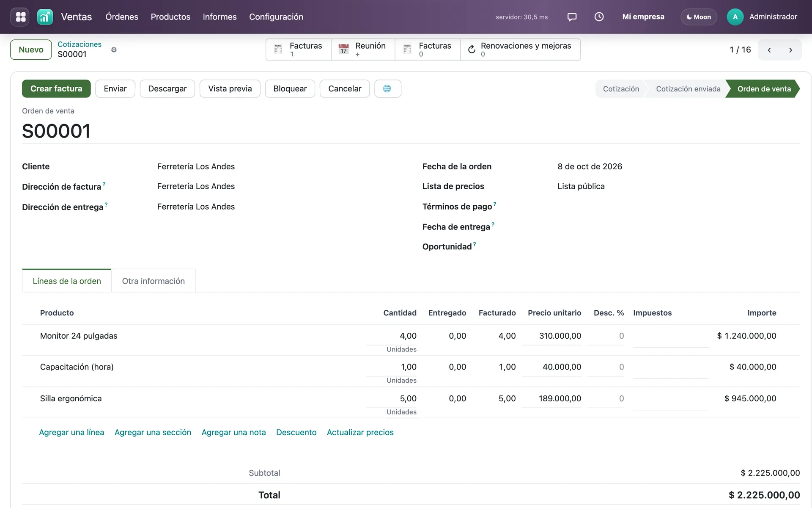Screen dimensions: 812x508
Task: Open the Órdenes menu
Action: [122, 17]
